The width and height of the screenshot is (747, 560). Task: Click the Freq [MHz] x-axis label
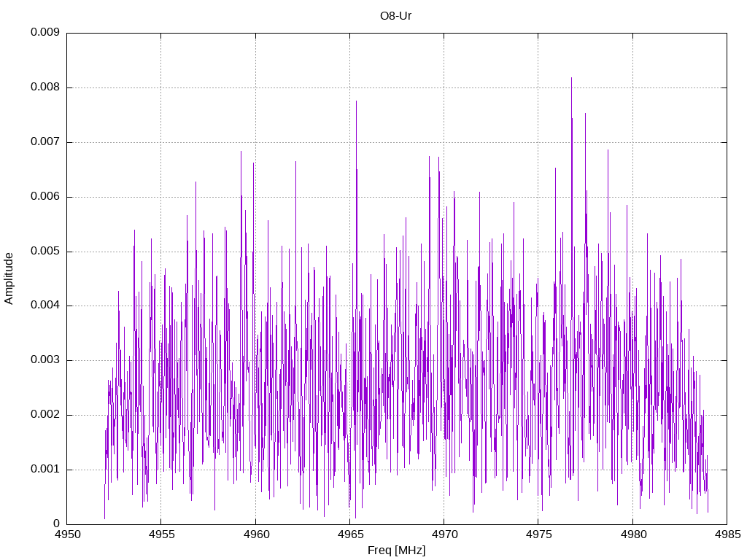(396, 551)
